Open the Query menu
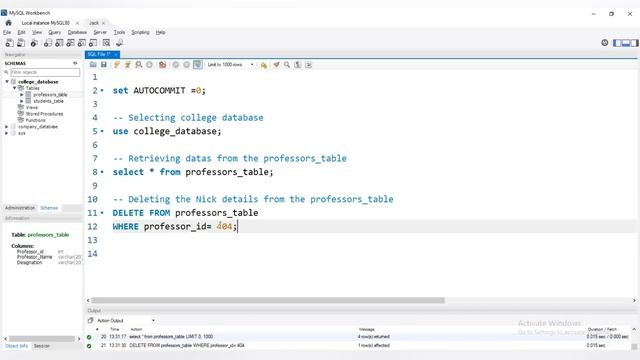 [x=55, y=32]
